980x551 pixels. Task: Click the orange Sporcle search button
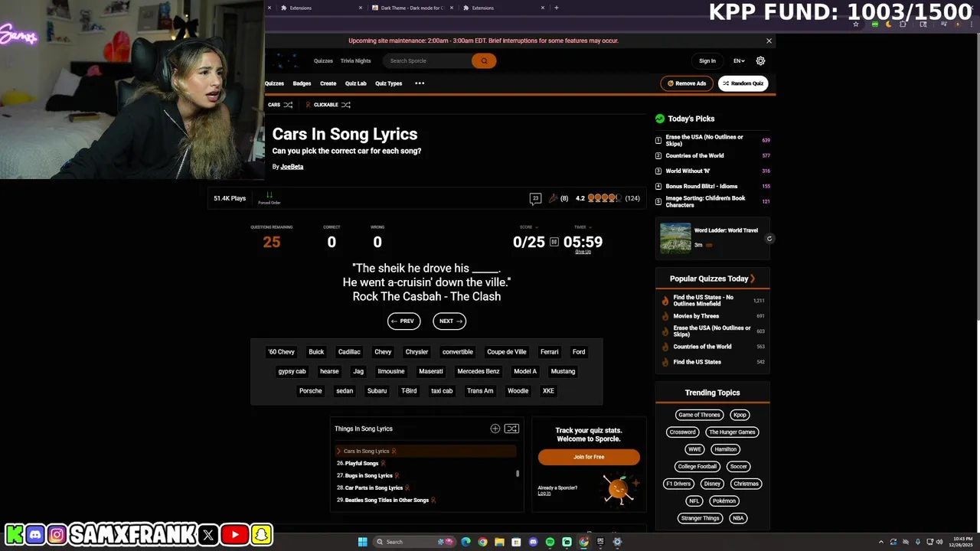coord(484,60)
